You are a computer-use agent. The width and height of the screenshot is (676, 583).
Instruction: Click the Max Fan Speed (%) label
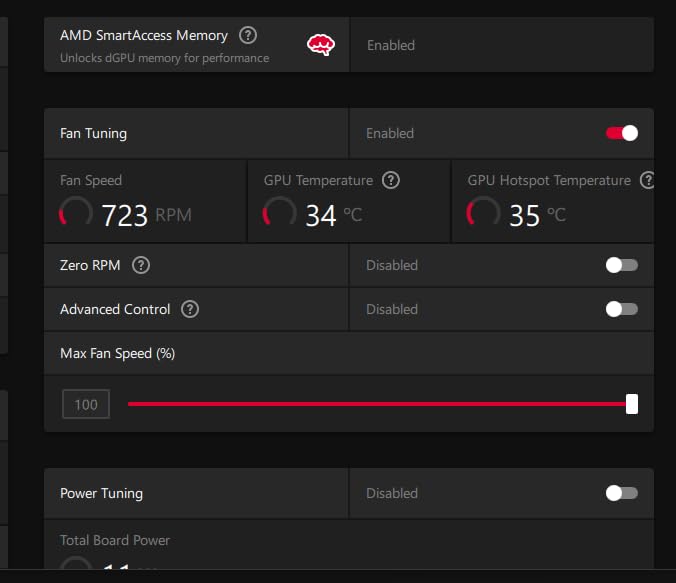pos(118,353)
